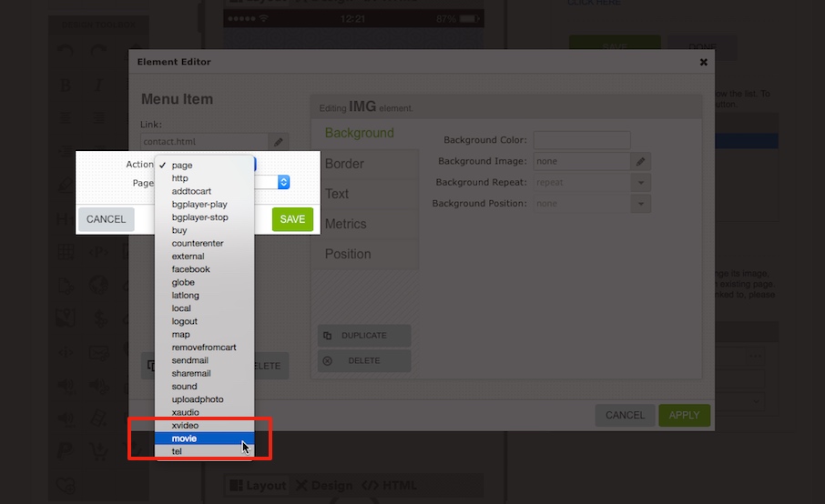Toggle Bold in Design Toolbox
Viewport: 825px width, 504px height.
(x=66, y=85)
